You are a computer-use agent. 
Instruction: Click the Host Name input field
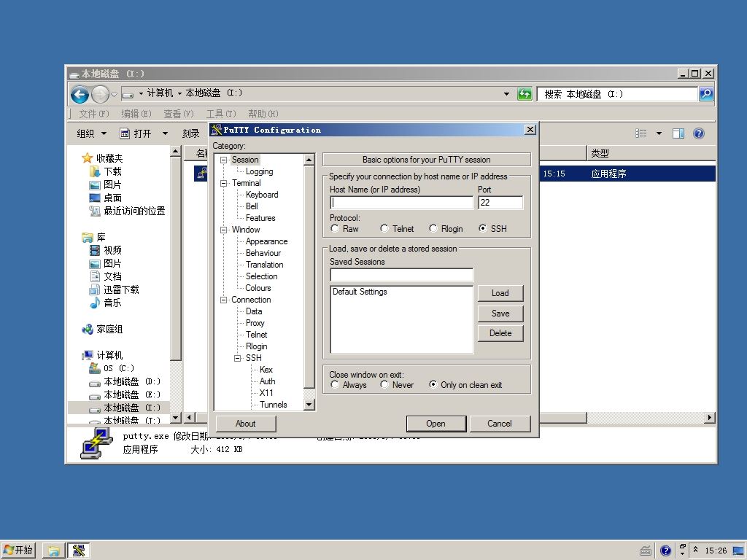402,203
